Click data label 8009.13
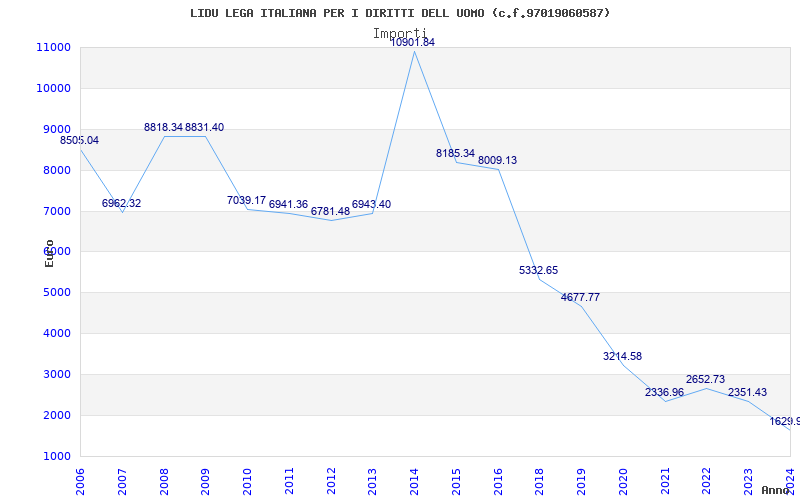This screenshot has width=800, height=500. click(x=497, y=160)
